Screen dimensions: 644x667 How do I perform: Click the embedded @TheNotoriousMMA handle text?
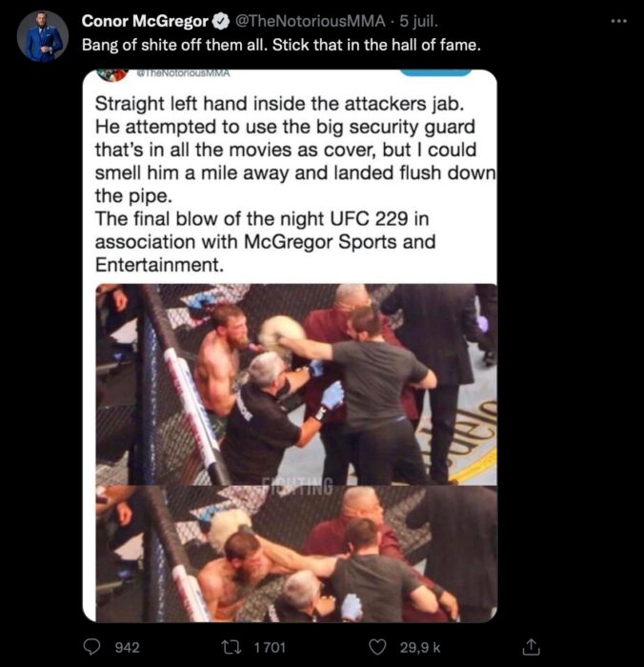click(x=183, y=73)
